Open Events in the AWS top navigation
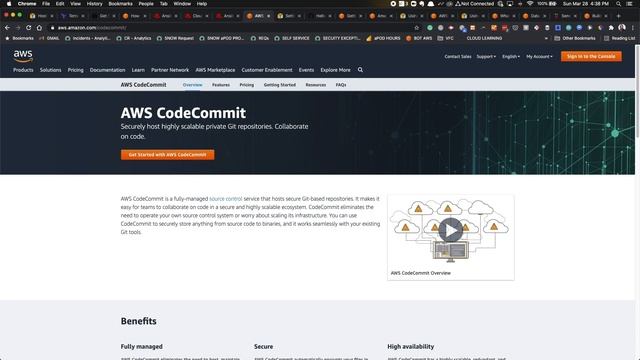This screenshot has height=360, width=640. 306,70
